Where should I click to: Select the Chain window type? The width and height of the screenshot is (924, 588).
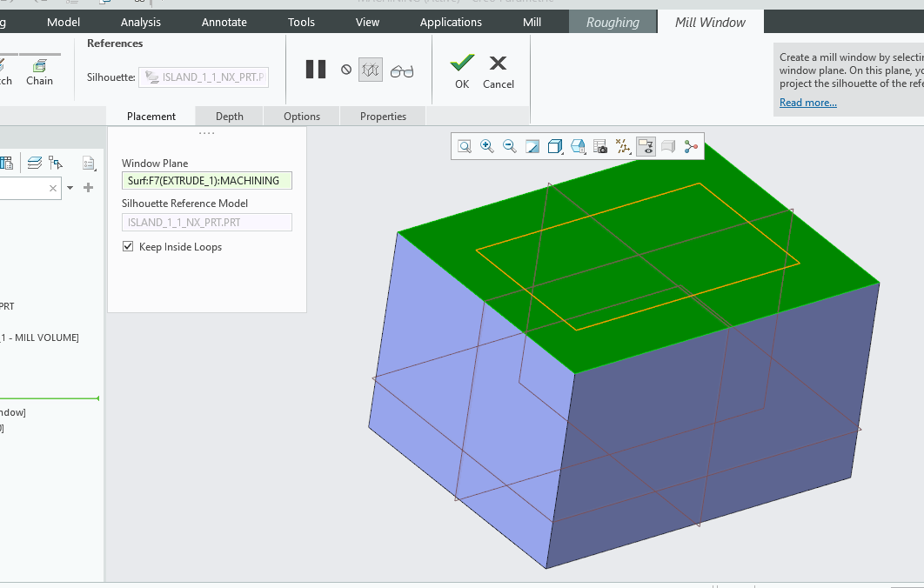[39, 72]
